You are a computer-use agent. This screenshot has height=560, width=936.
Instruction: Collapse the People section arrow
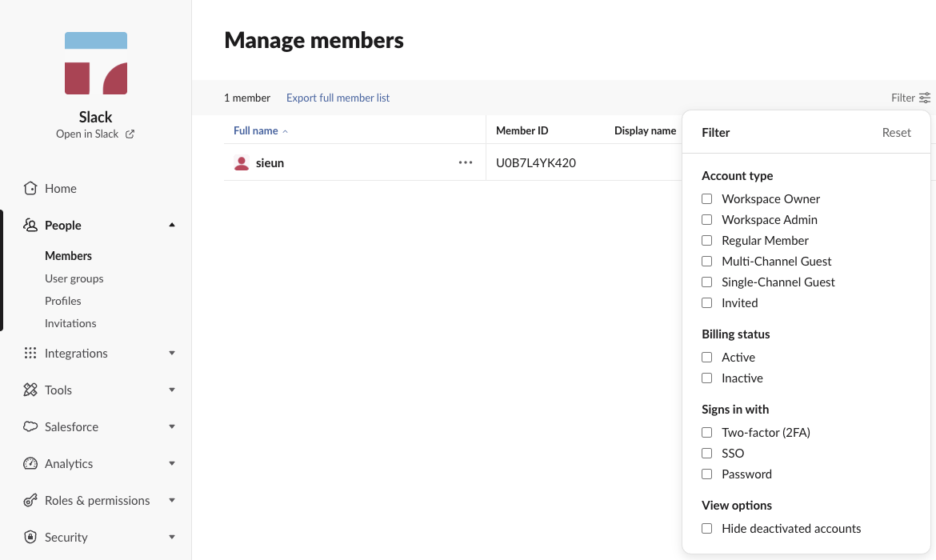[x=172, y=225]
